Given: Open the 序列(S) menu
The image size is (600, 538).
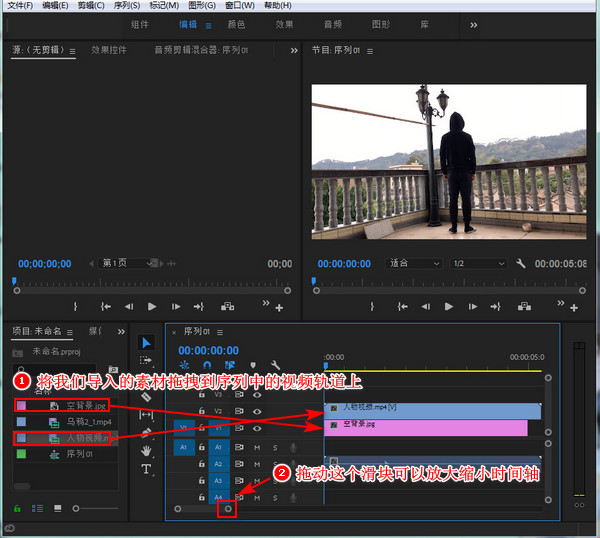Looking at the screenshot, I should tap(127, 5).
